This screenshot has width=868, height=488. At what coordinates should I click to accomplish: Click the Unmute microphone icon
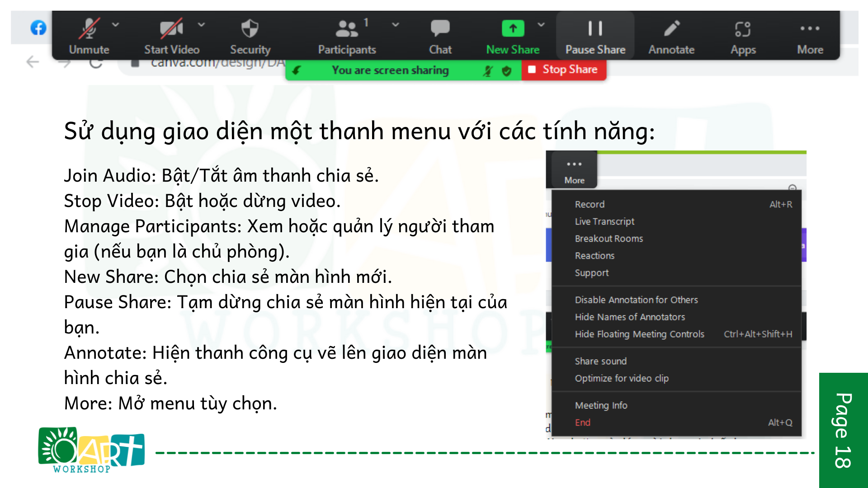[x=89, y=29]
